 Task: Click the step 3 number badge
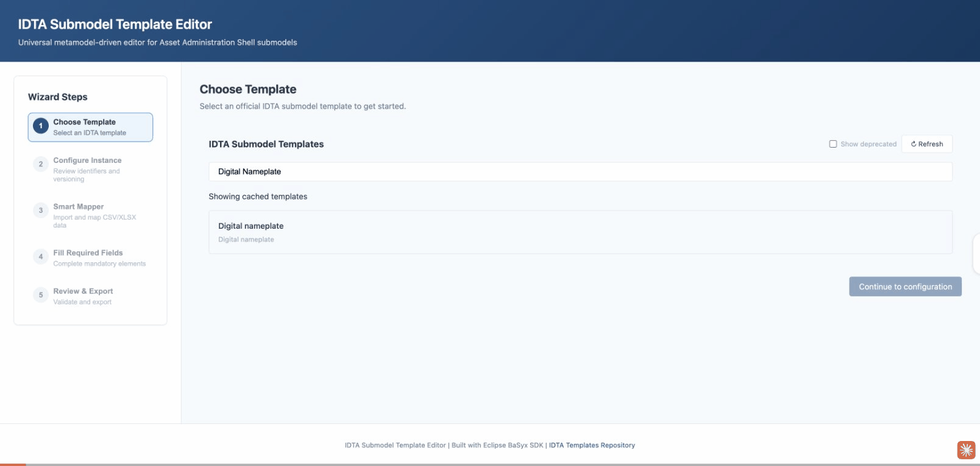41,210
